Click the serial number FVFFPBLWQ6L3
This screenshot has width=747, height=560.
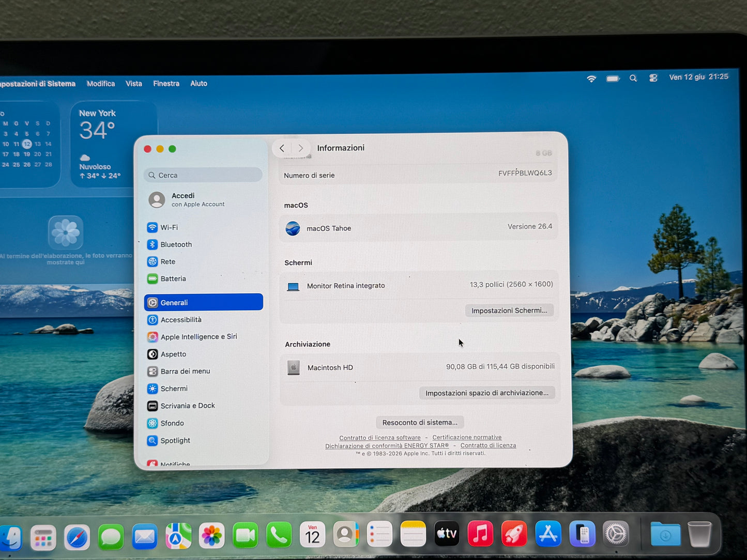525,173
